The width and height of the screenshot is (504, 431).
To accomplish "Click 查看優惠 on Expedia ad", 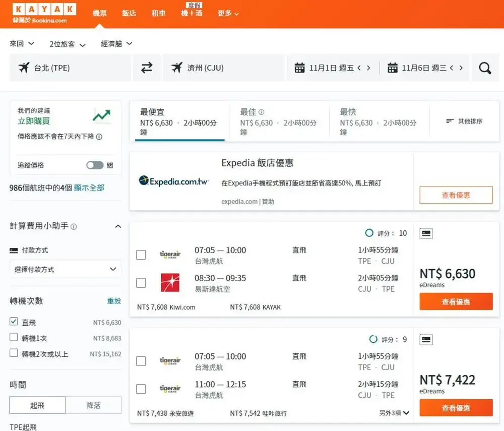I will coord(456,195).
